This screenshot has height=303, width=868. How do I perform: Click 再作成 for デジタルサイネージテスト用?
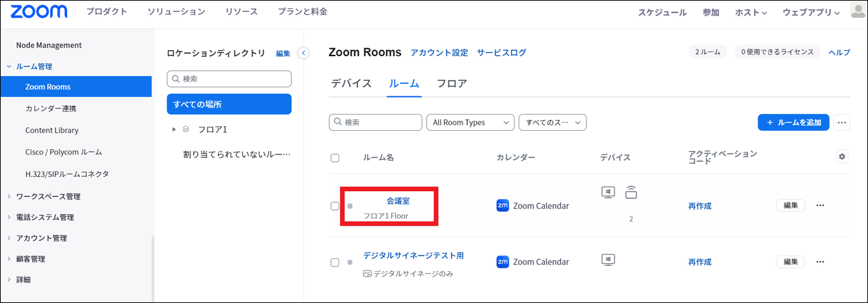point(700,262)
